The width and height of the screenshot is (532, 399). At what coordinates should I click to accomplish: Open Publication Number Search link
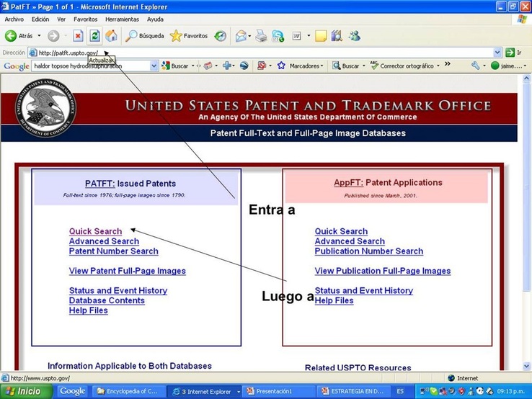click(369, 251)
